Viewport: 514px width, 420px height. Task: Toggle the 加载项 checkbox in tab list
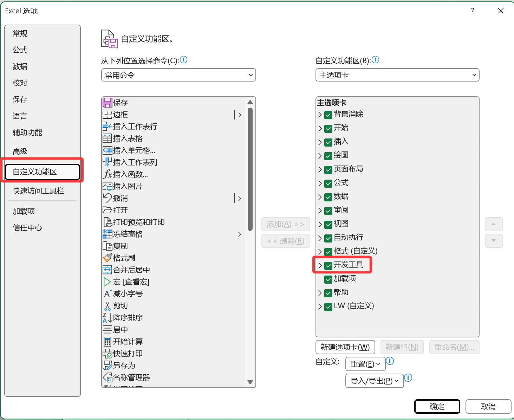[328, 279]
